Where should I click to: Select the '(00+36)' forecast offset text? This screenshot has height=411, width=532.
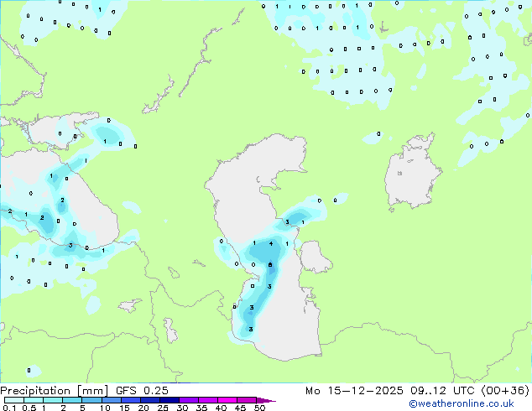(x=505, y=391)
